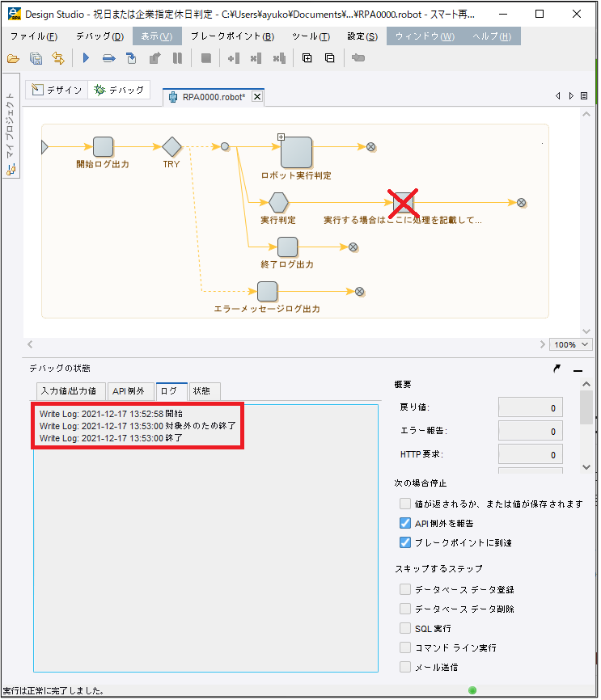Open the 100% zoom dropdown

coord(571,344)
